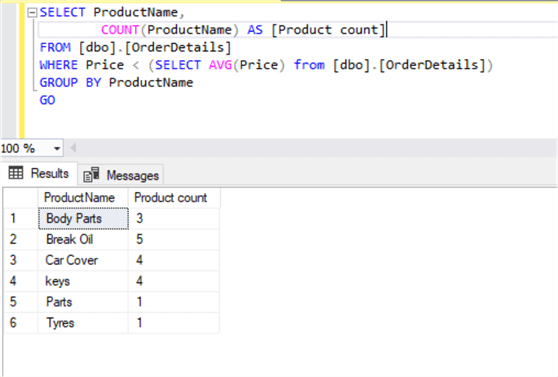
Task: Select the Parts cell in row 5
Action: pyautogui.click(x=83, y=302)
